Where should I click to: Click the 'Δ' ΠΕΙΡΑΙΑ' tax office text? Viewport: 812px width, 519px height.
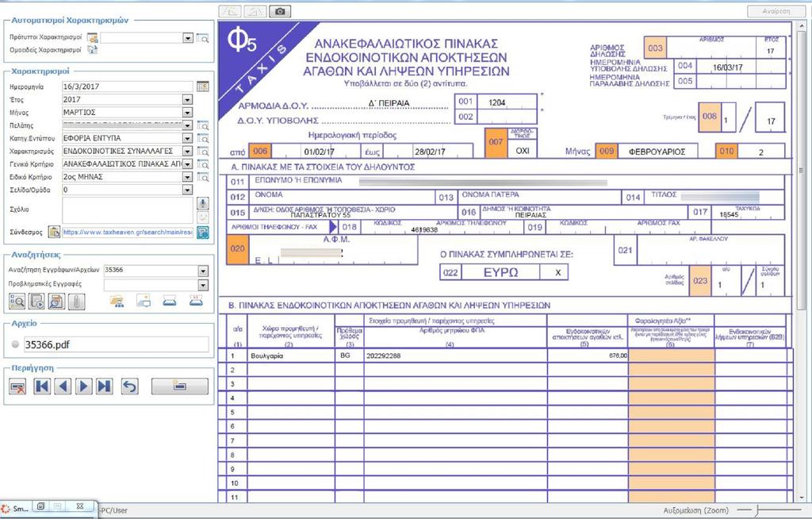click(389, 103)
